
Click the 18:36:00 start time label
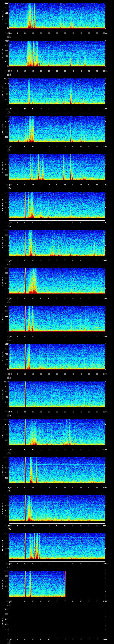9,487
